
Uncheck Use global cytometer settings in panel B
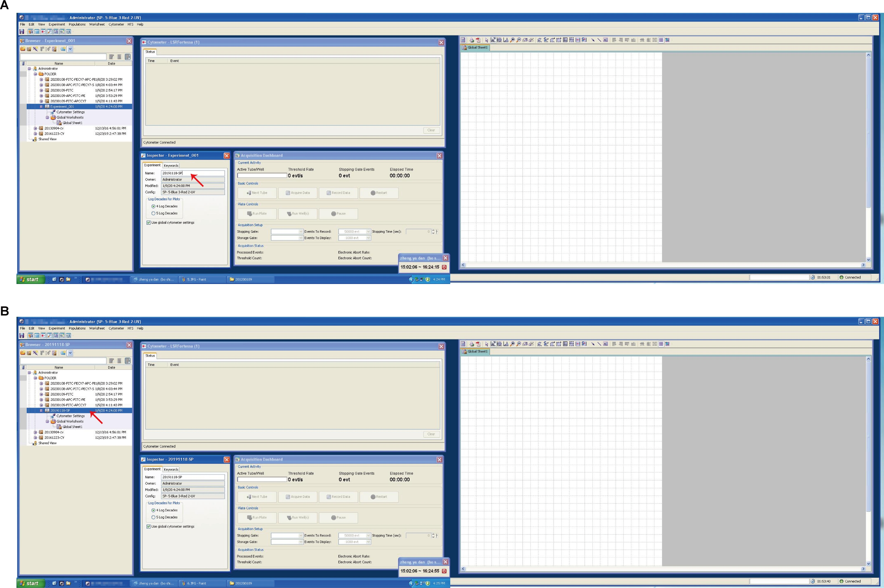(149, 526)
